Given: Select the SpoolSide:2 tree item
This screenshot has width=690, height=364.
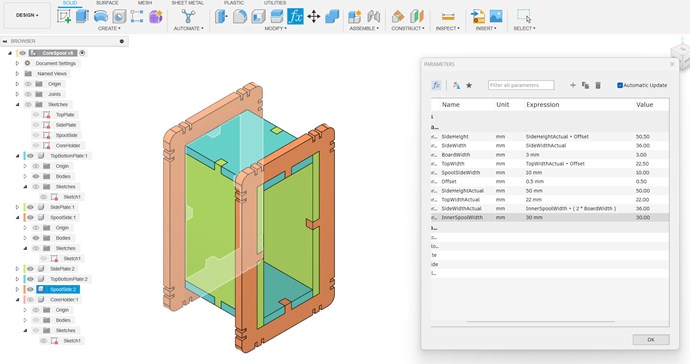Looking at the screenshot, I should [58, 289].
